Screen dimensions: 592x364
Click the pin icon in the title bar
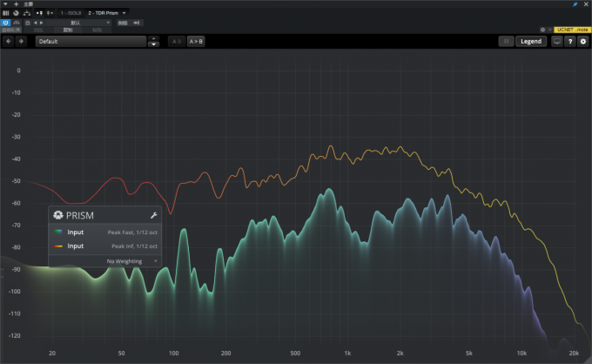575,4
